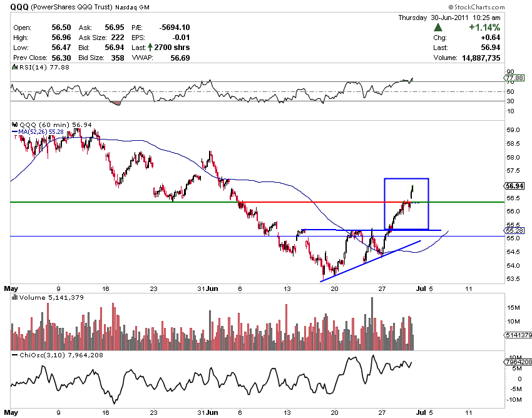This screenshot has width=532, height=418.
Task: Click the 56.94 price flag on the price axis
Action: coord(514,186)
